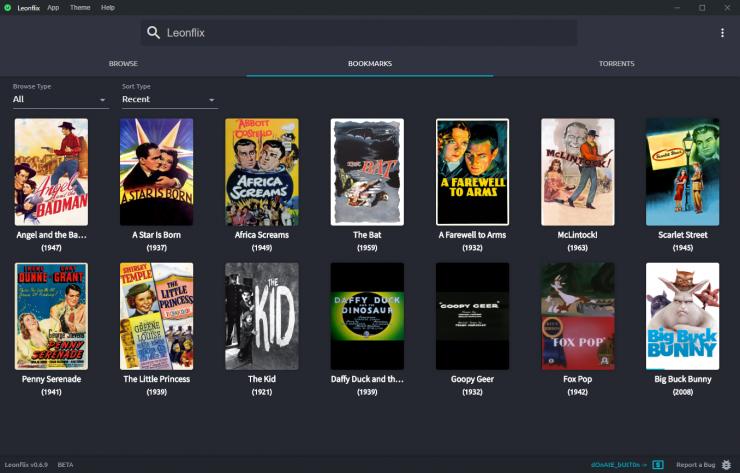This screenshot has width=740, height=473.
Task: Open the Fox Pop poster
Action: [578, 316]
